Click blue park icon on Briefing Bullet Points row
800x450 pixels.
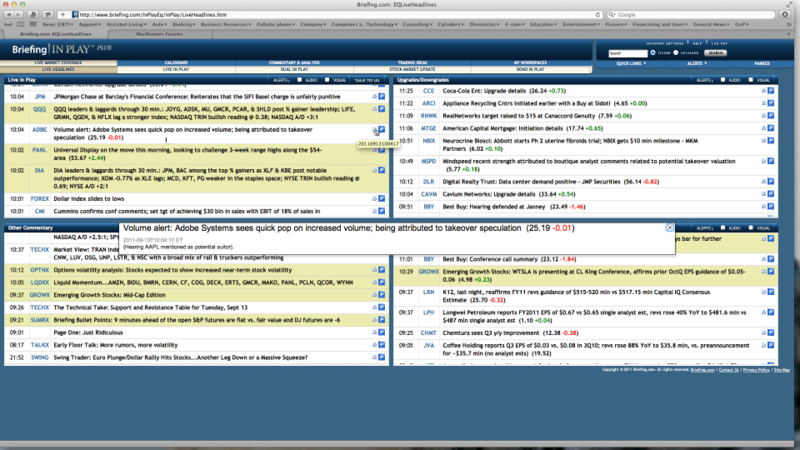(382, 320)
